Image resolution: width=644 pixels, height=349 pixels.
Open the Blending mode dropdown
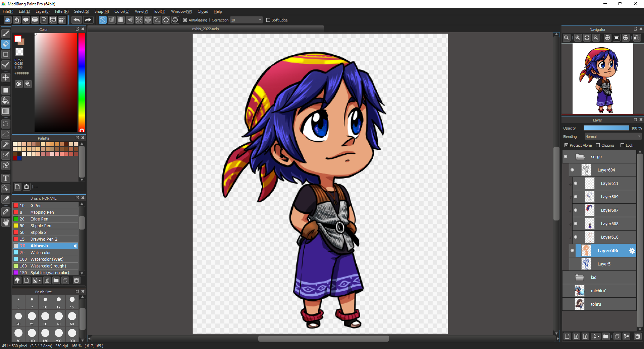pos(613,137)
